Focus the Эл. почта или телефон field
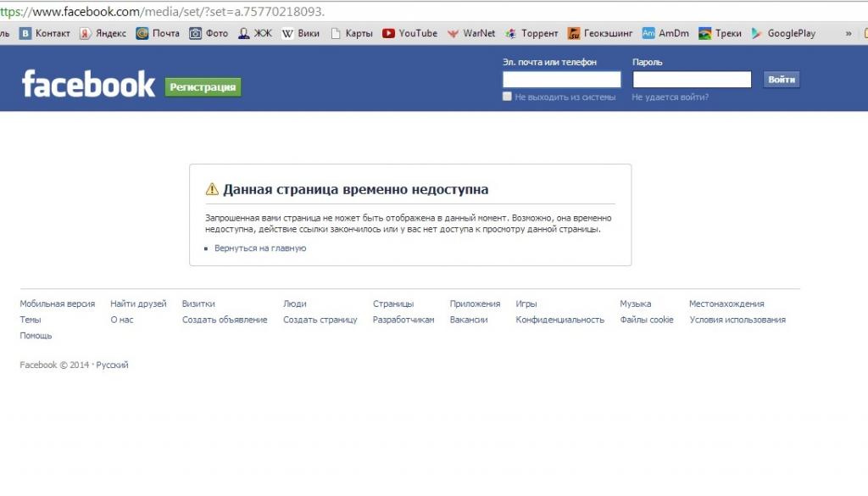This screenshot has height=496, width=868. click(x=562, y=80)
